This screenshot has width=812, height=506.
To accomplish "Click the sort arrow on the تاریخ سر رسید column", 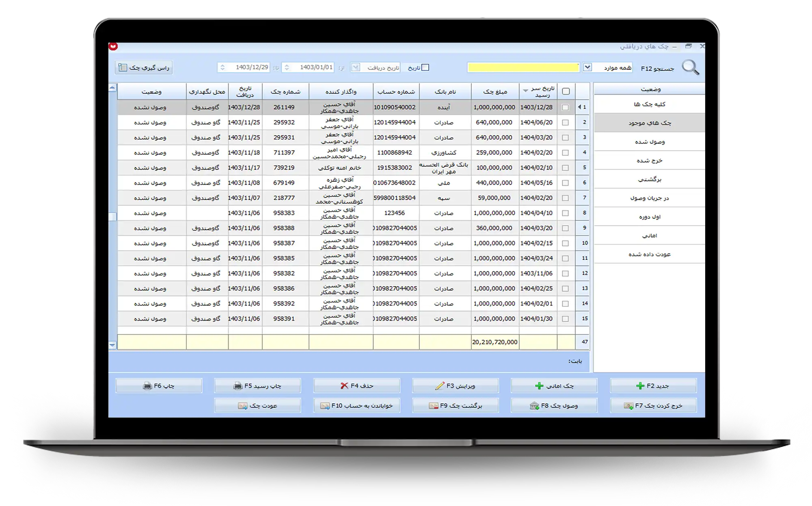I will (x=526, y=90).
